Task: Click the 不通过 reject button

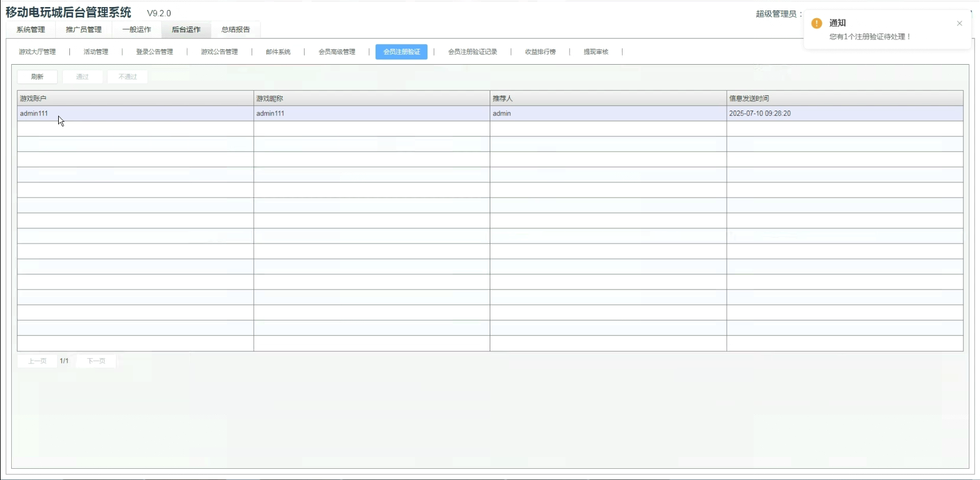Action: tap(128, 76)
